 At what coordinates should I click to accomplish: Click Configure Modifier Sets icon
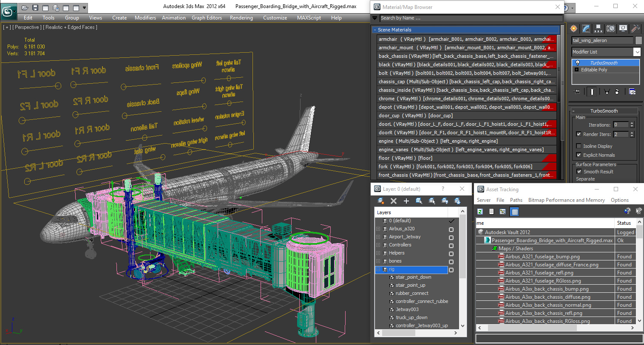(x=632, y=91)
